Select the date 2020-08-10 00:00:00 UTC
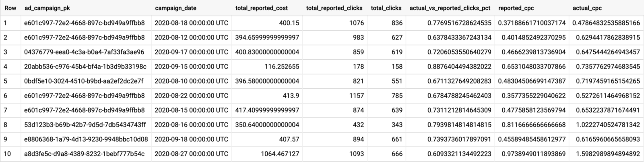Viewport: 644px width, 162px height. point(191,81)
